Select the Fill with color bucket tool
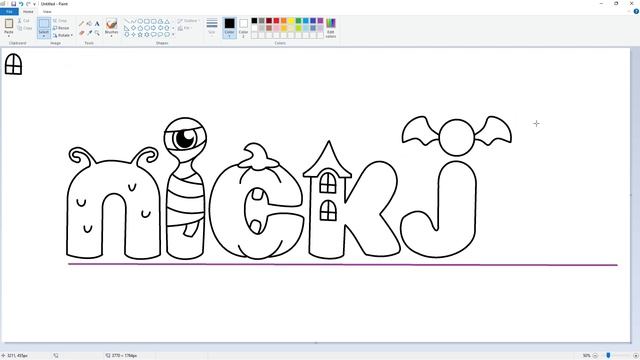Viewport: 640px width, 360px height. click(x=89, y=23)
